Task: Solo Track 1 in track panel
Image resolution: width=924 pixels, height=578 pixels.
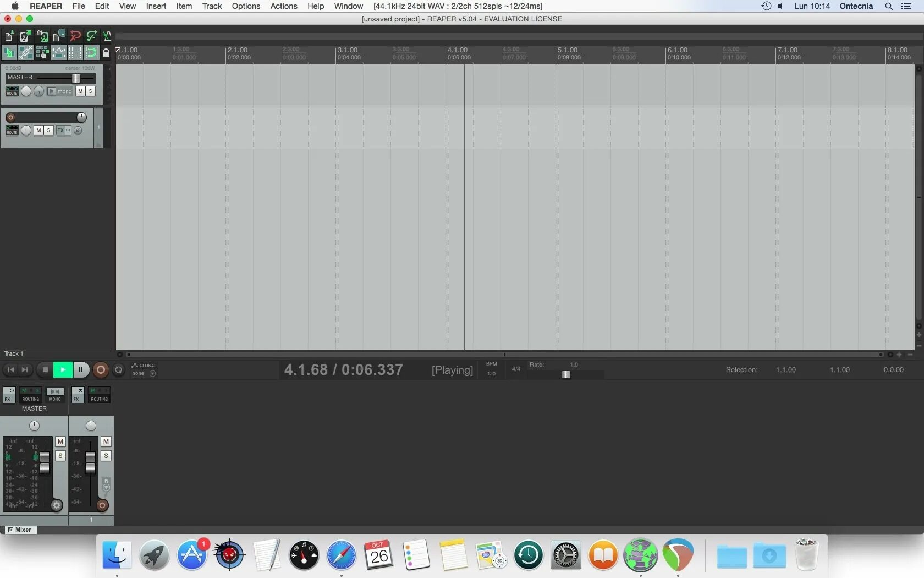Action: coord(48,130)
